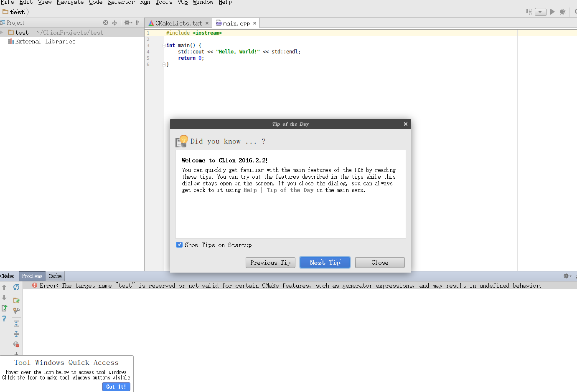Open the Window menu
Image resolution: width=577 pixels, height=392 pixels.
pos(203,2)
